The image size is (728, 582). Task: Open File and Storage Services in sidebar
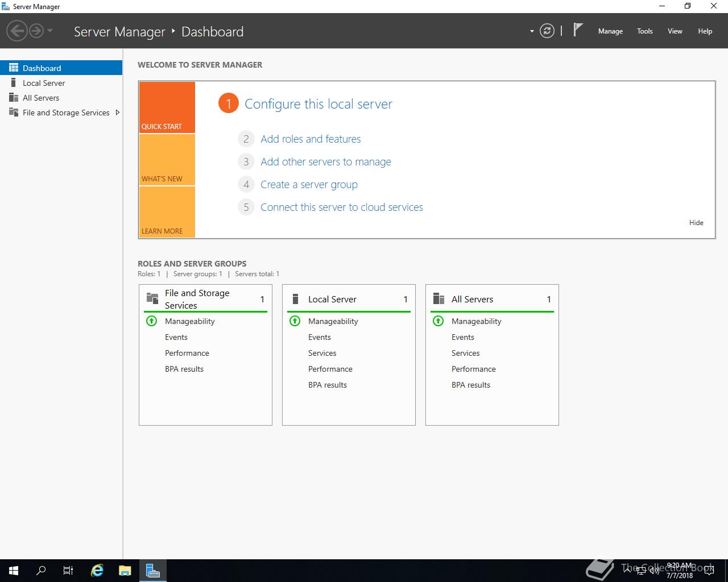point(61,113)
